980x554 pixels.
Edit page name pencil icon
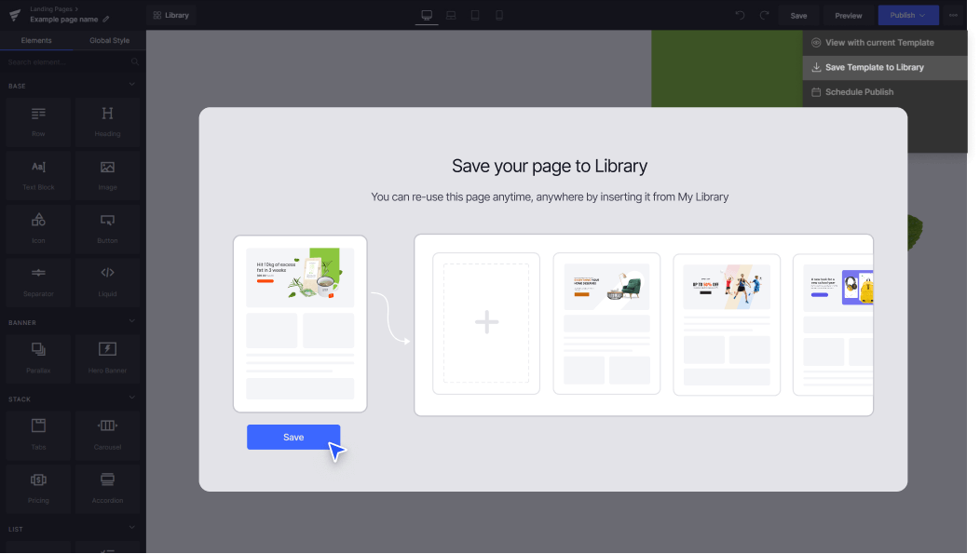pos(106,20)
